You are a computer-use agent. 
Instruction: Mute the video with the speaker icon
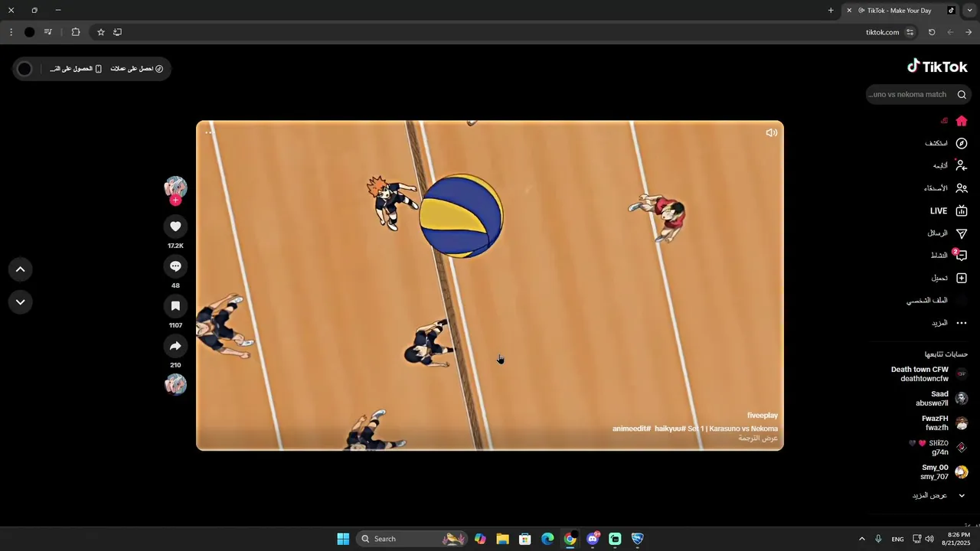point(772,133)
